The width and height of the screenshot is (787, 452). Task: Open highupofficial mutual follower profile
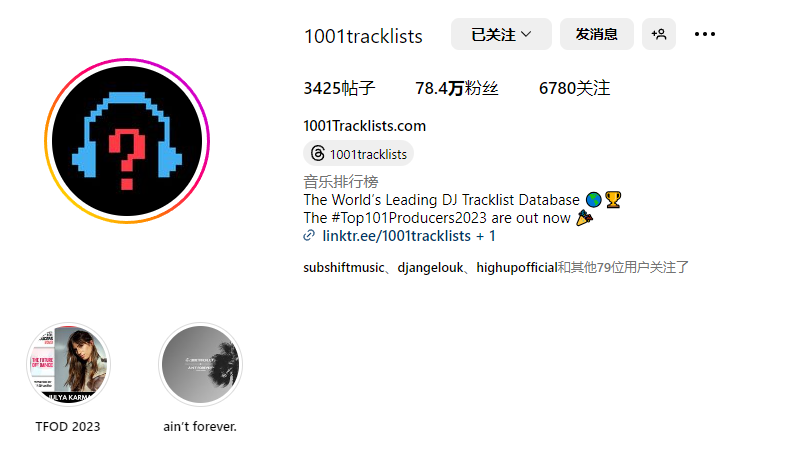(x=517, y=267)
